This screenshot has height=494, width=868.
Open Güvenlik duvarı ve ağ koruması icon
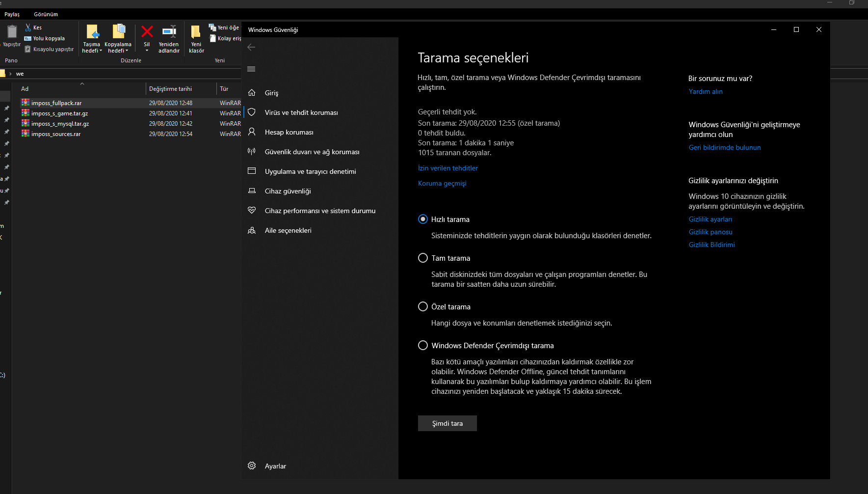(x=252, y=151)
